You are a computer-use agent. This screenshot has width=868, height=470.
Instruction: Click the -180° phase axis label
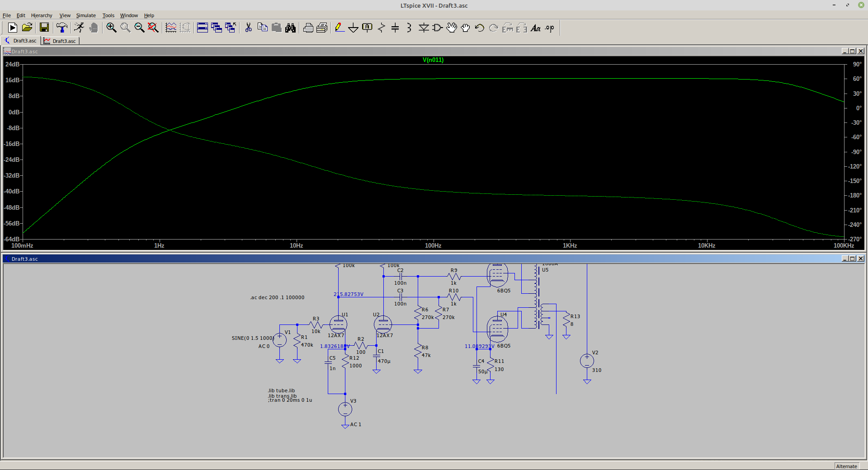click(855, 195)
